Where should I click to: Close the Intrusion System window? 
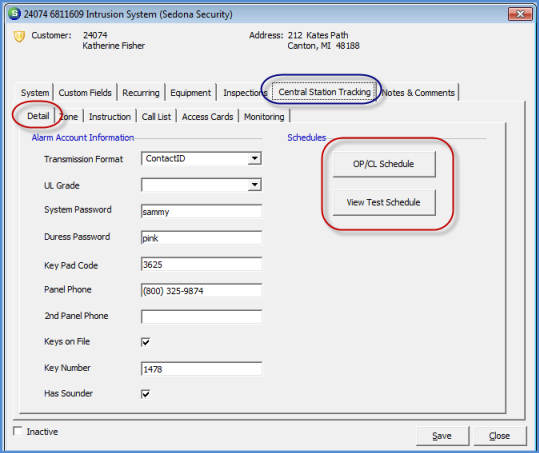coord(520,14)
